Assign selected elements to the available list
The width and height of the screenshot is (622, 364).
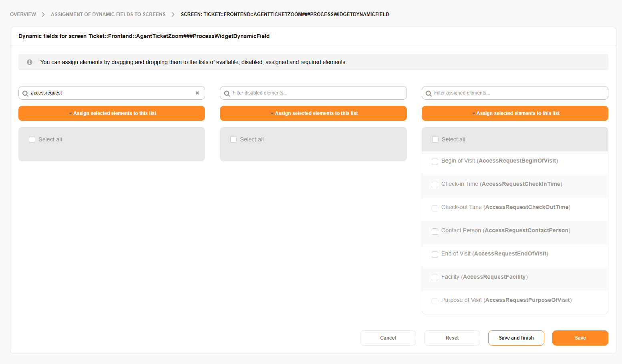pyautogui.click(x=112, y=113)
